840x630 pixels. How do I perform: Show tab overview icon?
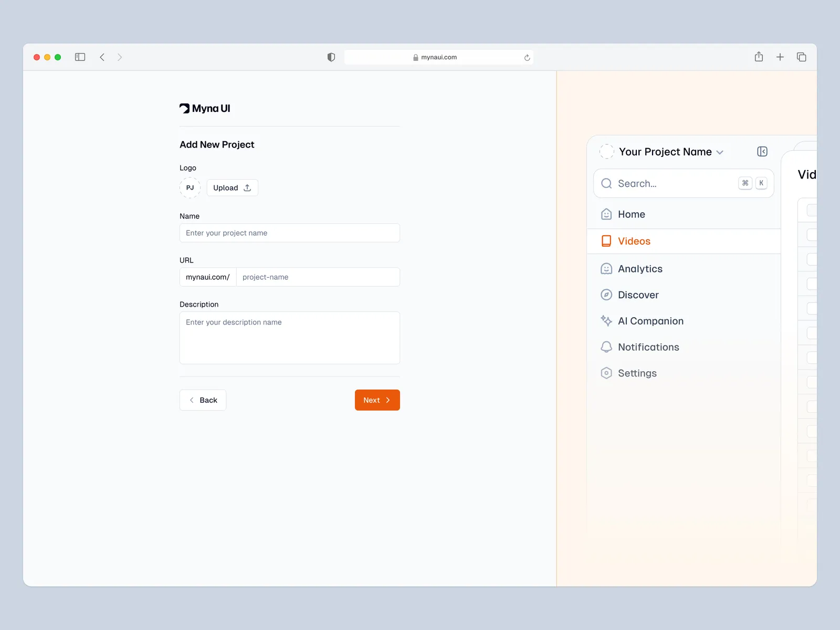pos(801,57)
